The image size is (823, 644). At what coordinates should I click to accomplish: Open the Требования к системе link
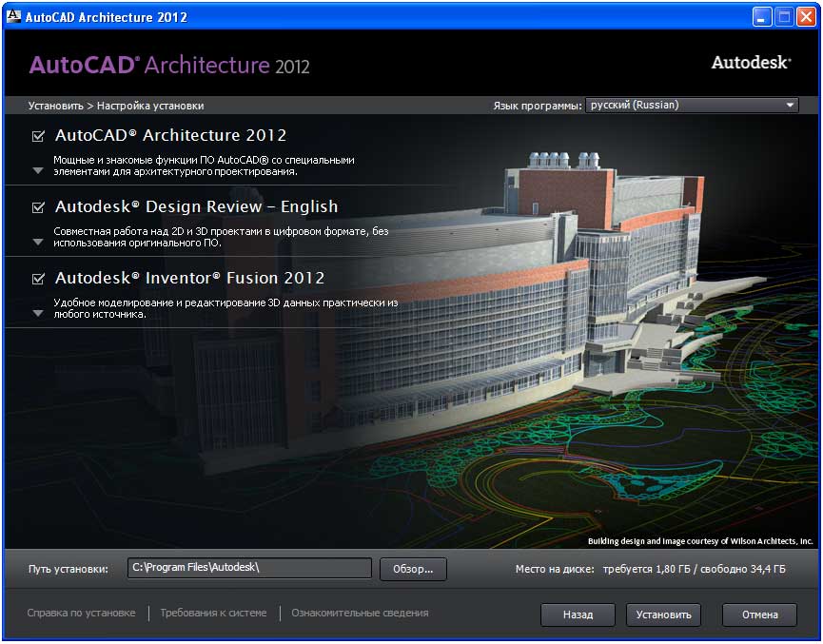coord(213,614)
